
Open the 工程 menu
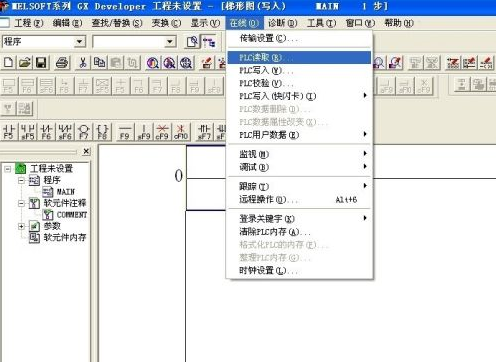29,23
